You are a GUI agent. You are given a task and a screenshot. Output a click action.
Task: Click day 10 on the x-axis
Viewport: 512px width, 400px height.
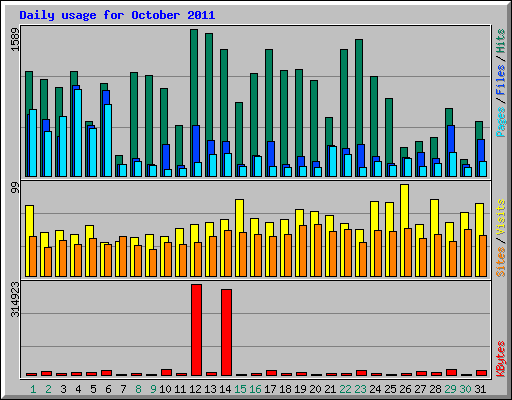coord(165,389)
